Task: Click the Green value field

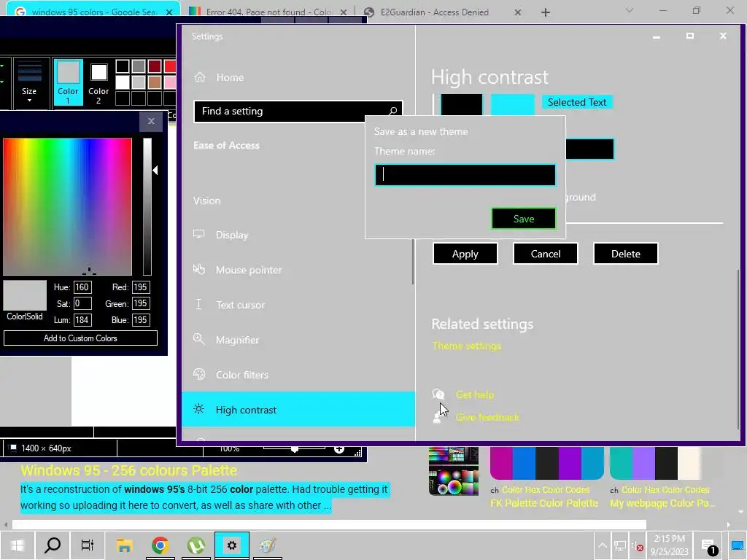Action: click(141, 303)
